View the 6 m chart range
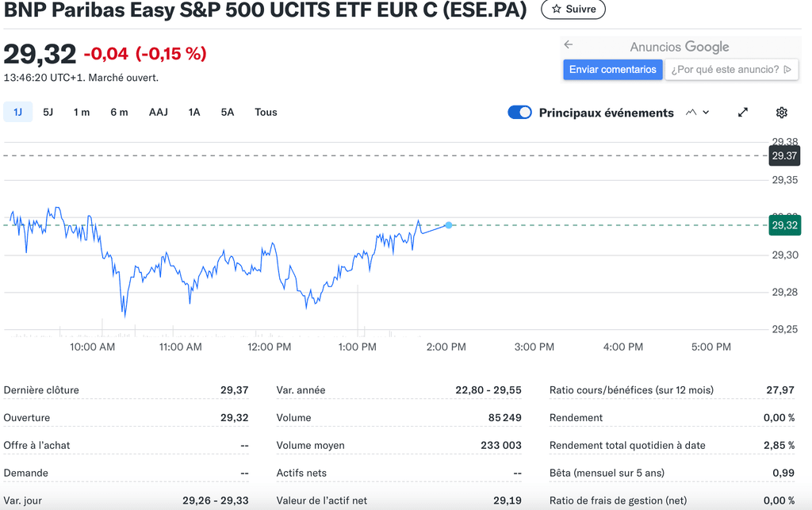The width and height of the screenshot is (812, 510). (119, 112)
